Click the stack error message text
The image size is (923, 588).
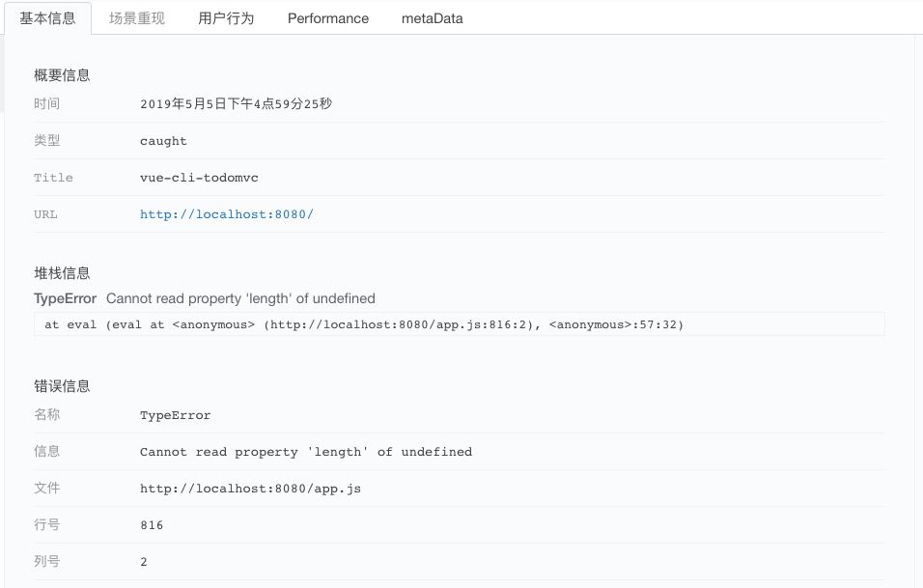[x=240, y=298]
